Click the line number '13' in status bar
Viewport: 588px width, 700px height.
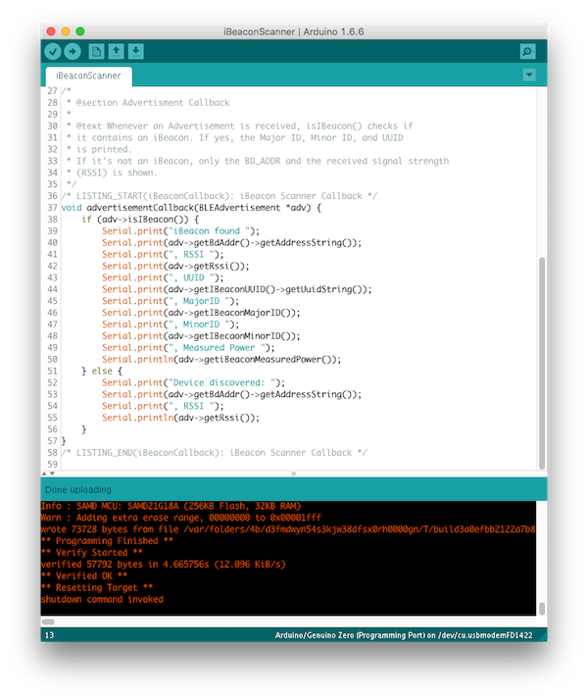tap(49, 635)
